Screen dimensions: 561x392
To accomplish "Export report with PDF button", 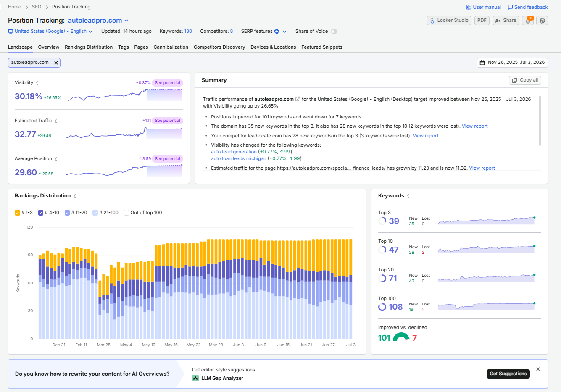I will (482, 21).
